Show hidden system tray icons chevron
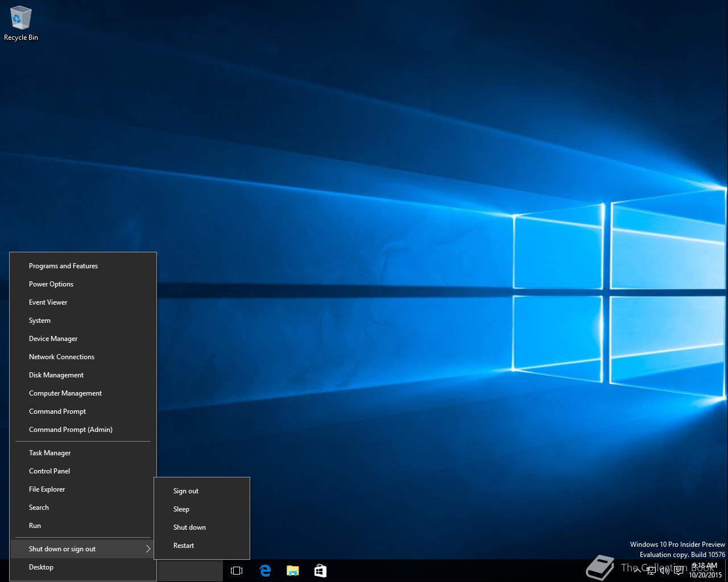 coord(638,571)
